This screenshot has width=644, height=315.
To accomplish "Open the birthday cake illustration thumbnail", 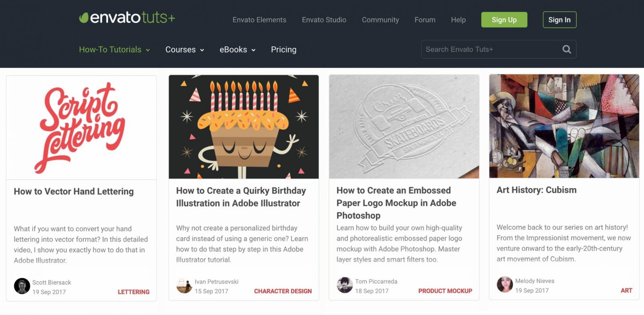I will pyautogui.click(x=244, y=127).
